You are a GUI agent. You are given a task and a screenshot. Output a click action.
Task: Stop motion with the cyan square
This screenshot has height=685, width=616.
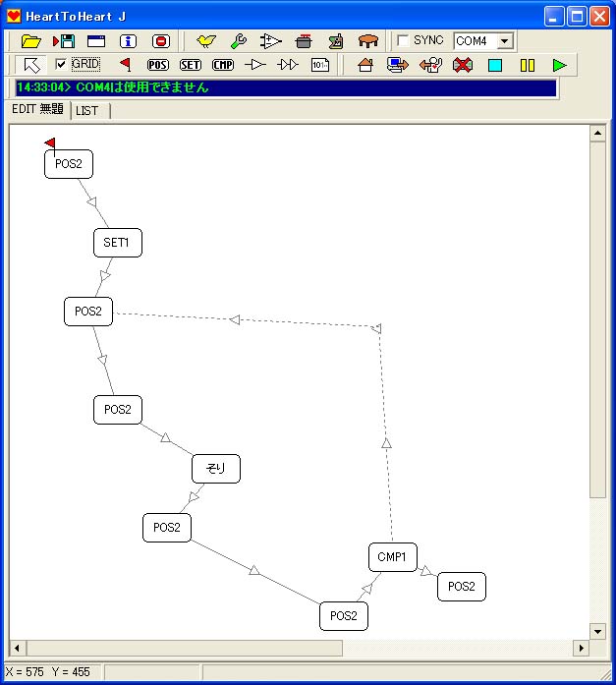click(x=495, y=66)
